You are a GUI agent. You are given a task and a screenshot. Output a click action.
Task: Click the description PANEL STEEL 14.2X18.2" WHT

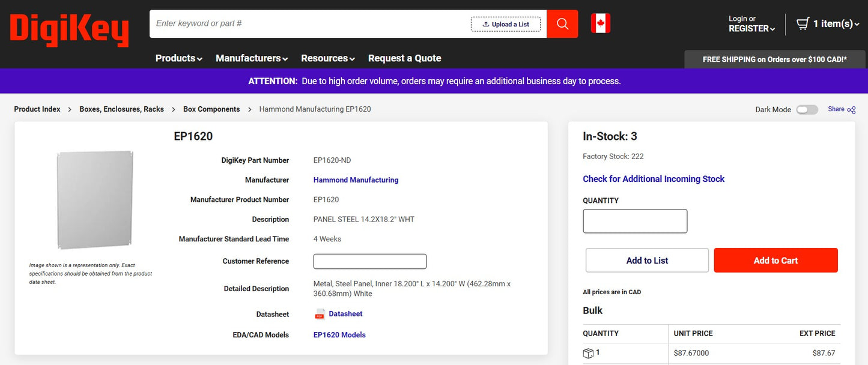click(364, 219)
